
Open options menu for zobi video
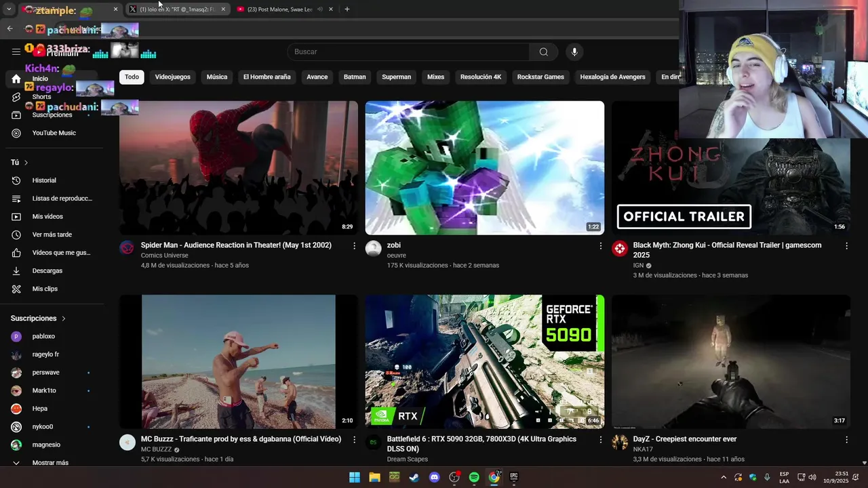[x=600, y=246]
